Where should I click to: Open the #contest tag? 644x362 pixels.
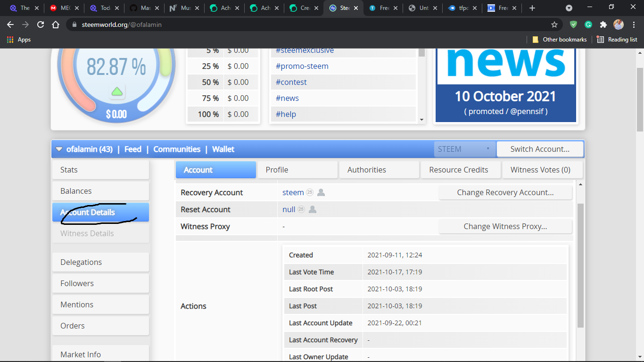click(291, 82)
